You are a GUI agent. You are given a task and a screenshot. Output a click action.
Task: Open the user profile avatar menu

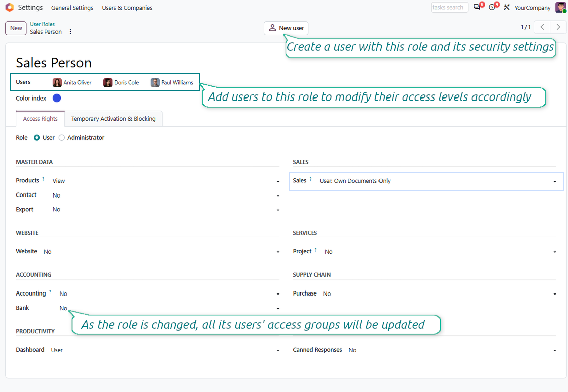(x=561, y=7)
